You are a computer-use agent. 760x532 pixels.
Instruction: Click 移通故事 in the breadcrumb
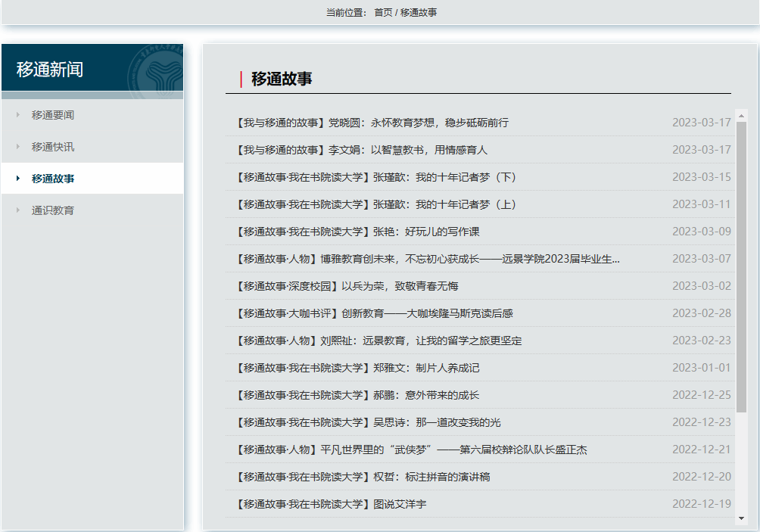(419, 12)
